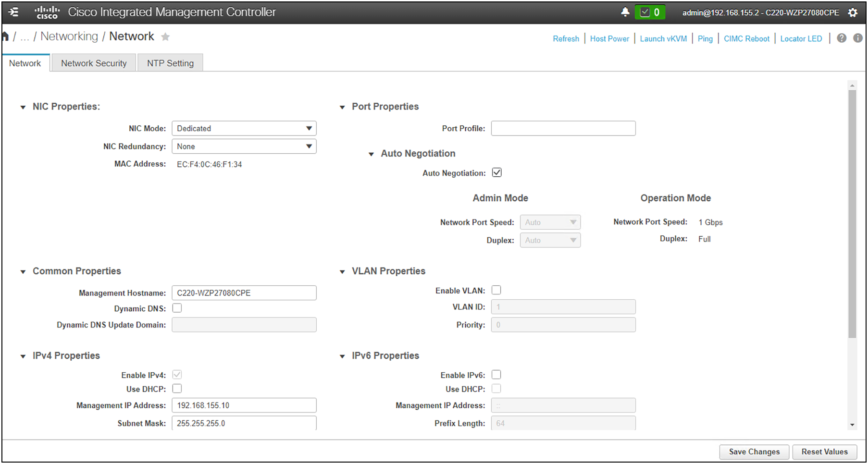This screenshot has height=464, width=868.
Task: Click the 1 Gbps operation speed value
Action: coord(710,222)
